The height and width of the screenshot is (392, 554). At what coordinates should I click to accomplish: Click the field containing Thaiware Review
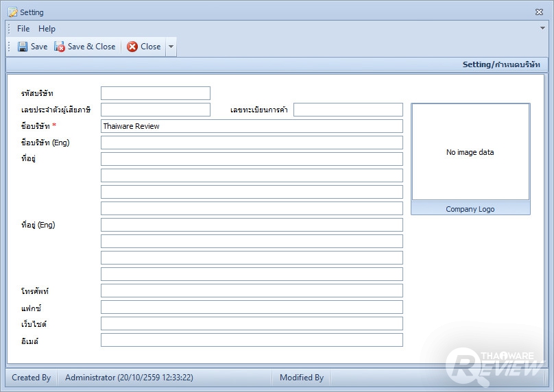click(x=252, y=126)
